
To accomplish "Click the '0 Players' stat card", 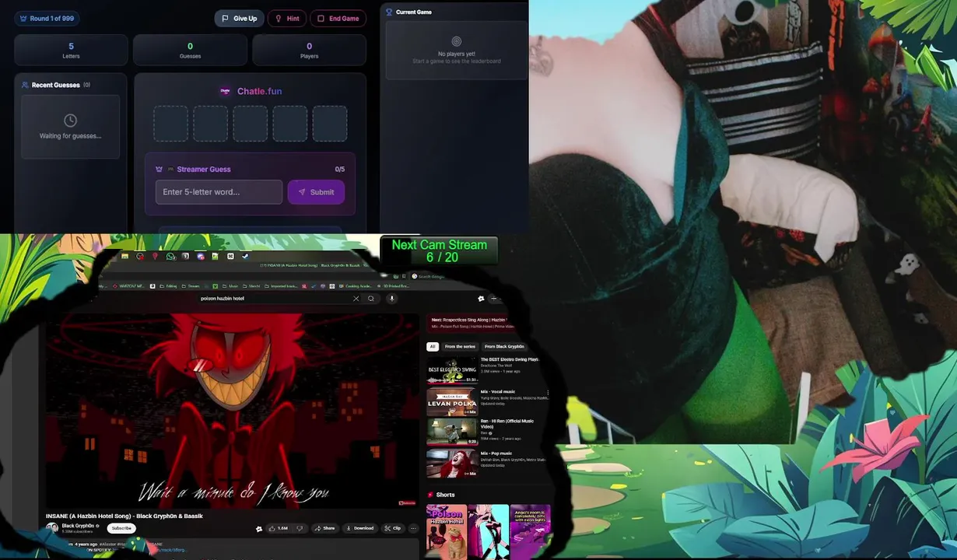I will (309, 50).
